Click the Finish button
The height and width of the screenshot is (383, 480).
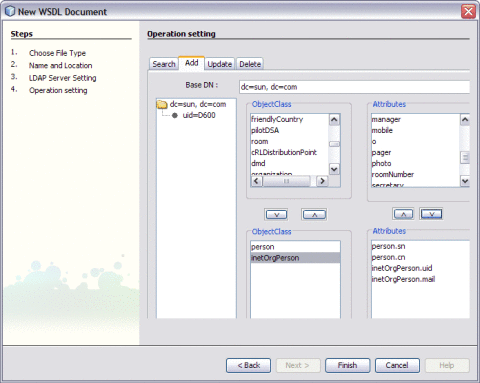347,365
